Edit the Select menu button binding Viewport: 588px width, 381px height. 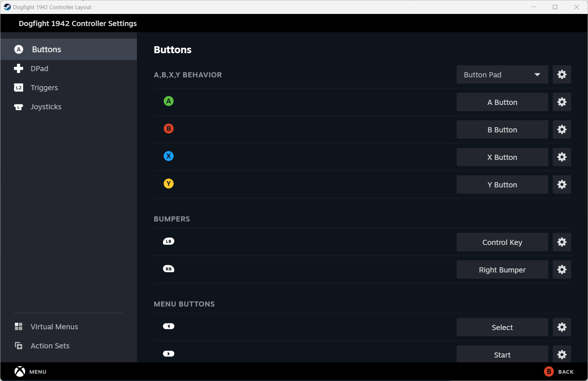[502, 327]
